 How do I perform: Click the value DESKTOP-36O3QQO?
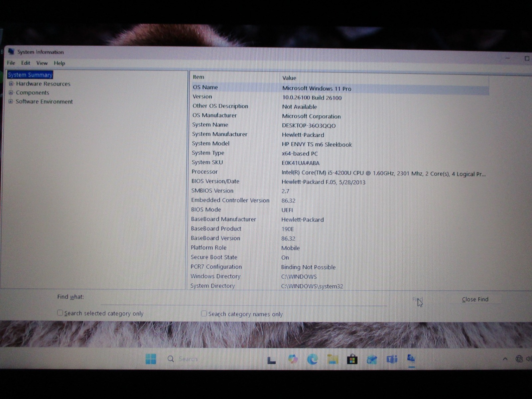(309, 126)
